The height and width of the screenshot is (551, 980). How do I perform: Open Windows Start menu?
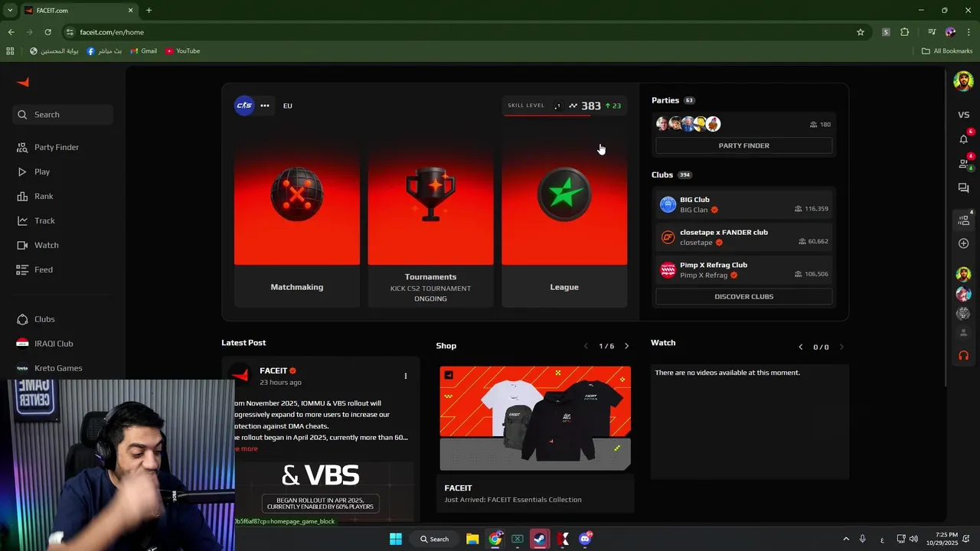[396, 539]
